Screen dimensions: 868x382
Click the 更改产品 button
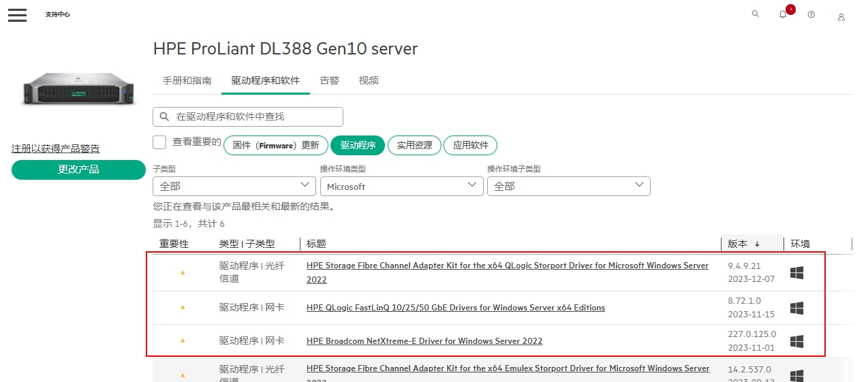tap(78, 170)
